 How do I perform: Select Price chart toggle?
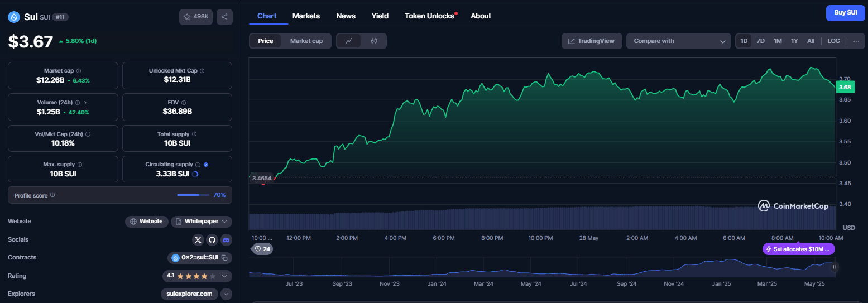[x=266, y=41]
